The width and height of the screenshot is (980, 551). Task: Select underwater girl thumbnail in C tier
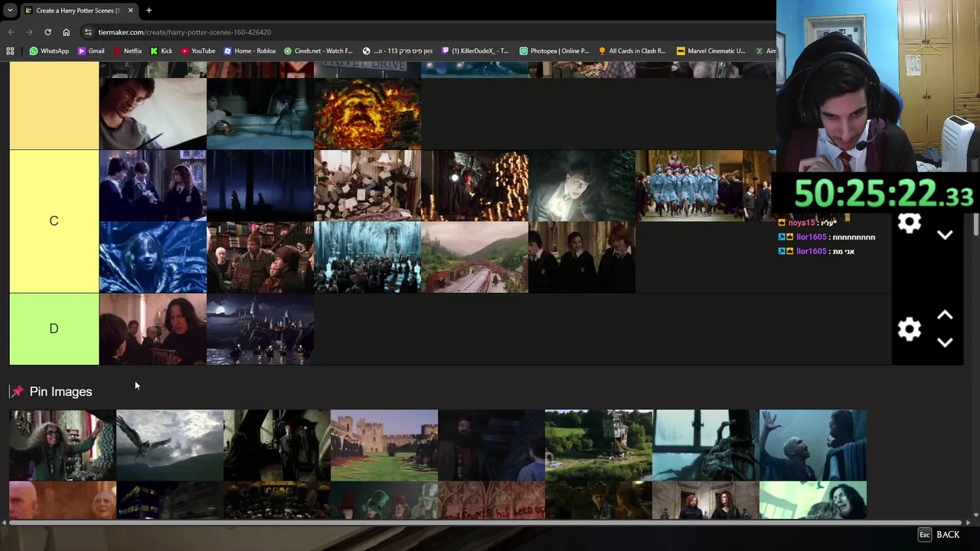[153, 257]
